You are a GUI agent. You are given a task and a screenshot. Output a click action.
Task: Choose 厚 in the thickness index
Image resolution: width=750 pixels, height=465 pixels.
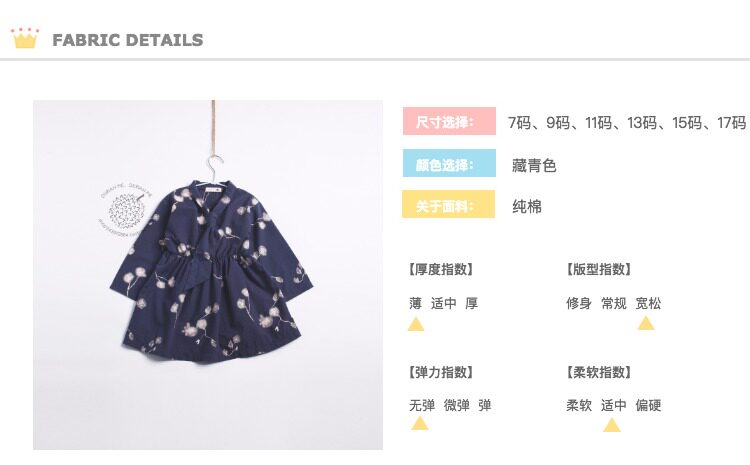472,303
